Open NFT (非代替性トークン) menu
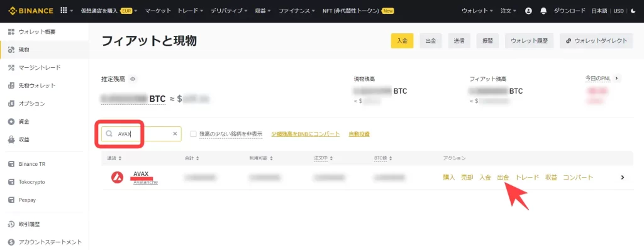Viewport: 644px width, 250px height. pos(358,11)
